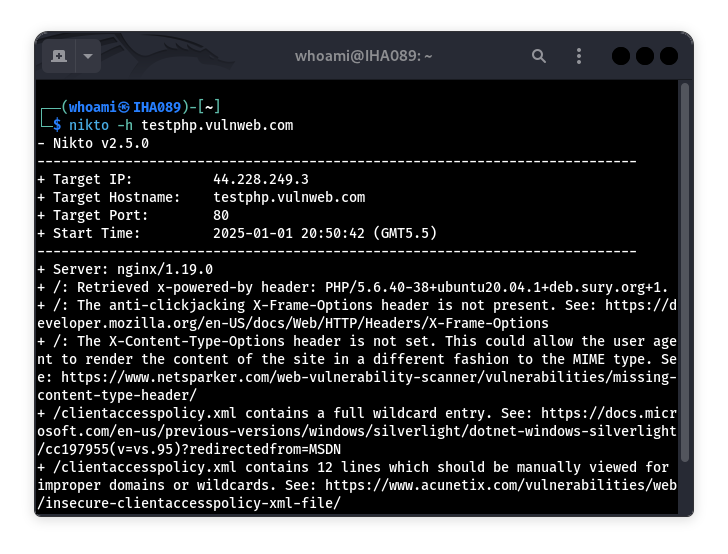Image resolution: width=728 pixels, height=554 pixels.
Task: Click the window title whoami@IHA089: ~
Action: 363,56
